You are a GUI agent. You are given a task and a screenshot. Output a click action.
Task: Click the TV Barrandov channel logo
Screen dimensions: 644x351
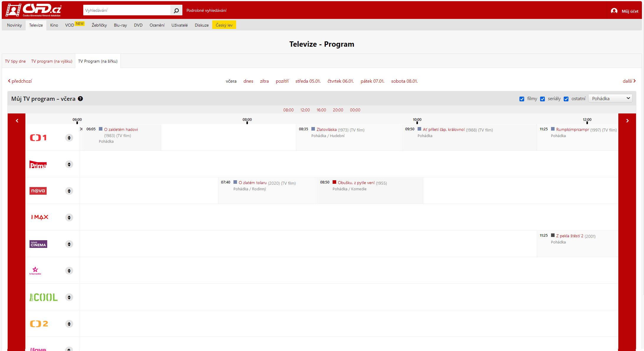pyautogui.click(x=35, y=270)
